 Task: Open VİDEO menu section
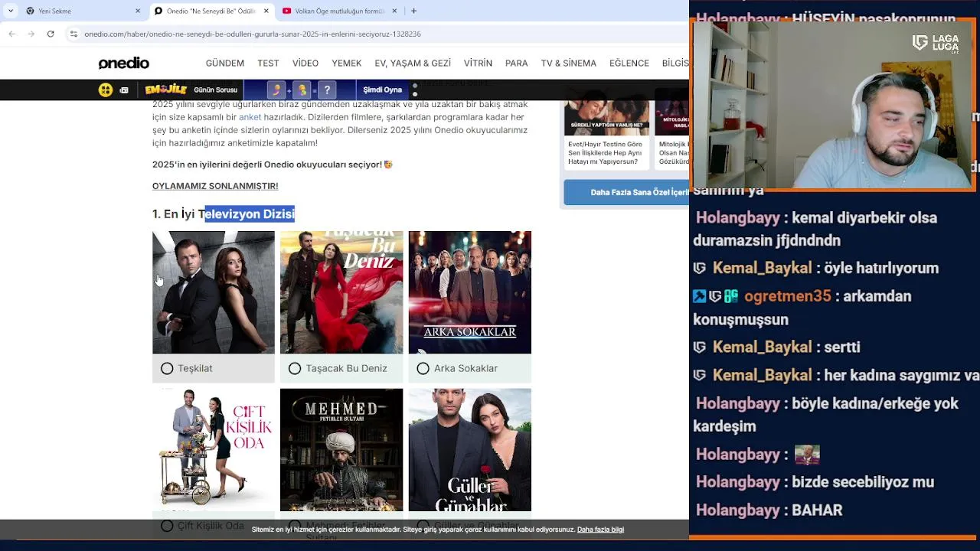(305, 63)
